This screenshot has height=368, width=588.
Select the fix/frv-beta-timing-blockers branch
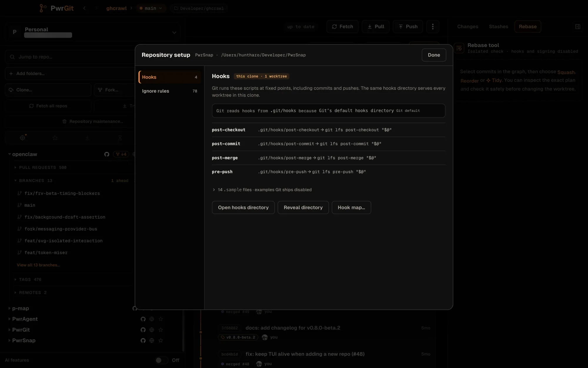click(62, 193)
